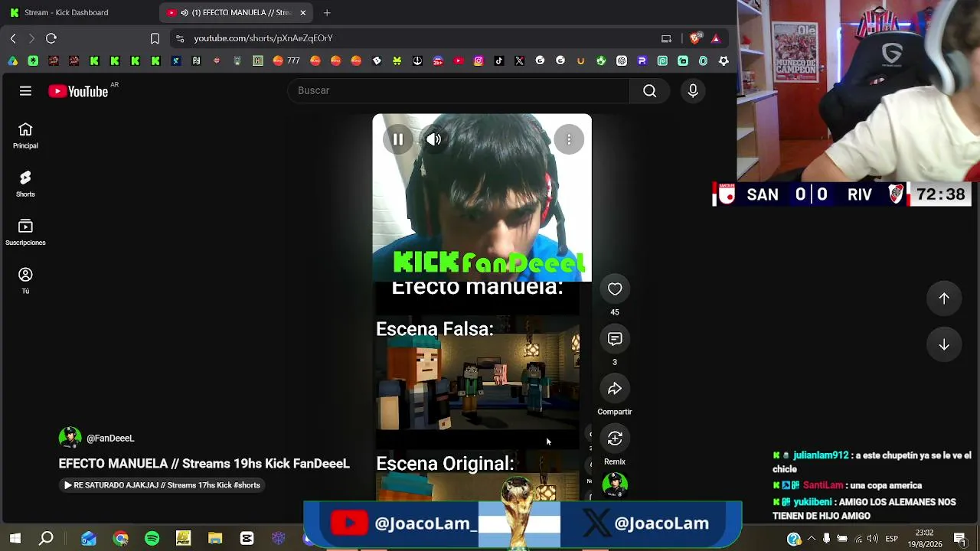Image resolution: width=980 pixels, height=551 pixels.
Task: Open the Instagram bookmark
Action: 479,60
